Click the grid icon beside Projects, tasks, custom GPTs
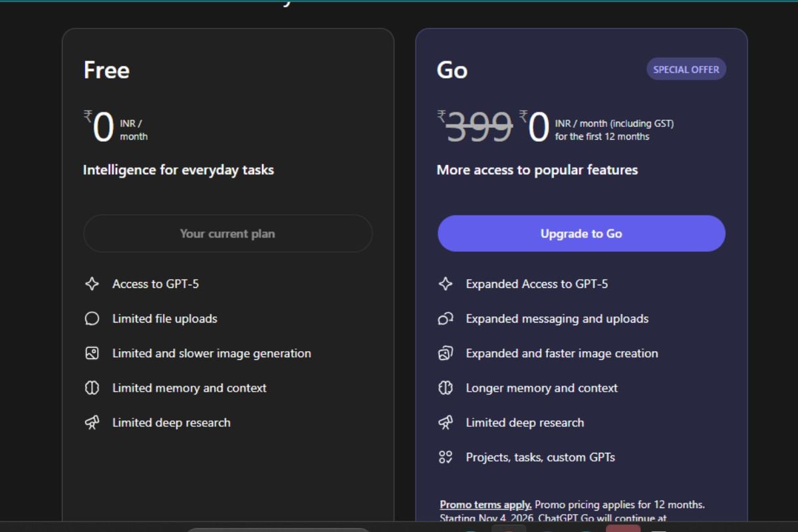The width and height of the screenshot is (798, 532). pos(446,457)
